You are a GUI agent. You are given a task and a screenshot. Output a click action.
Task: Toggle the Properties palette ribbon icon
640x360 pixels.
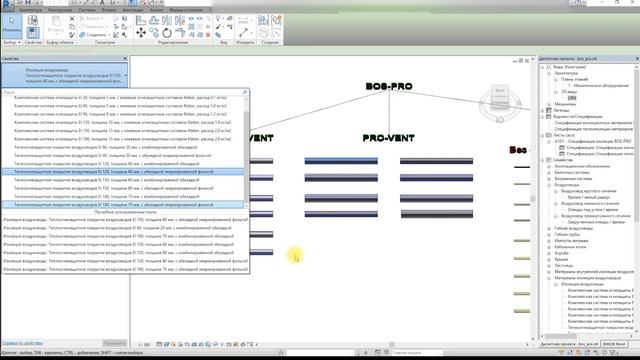[33, 33]
